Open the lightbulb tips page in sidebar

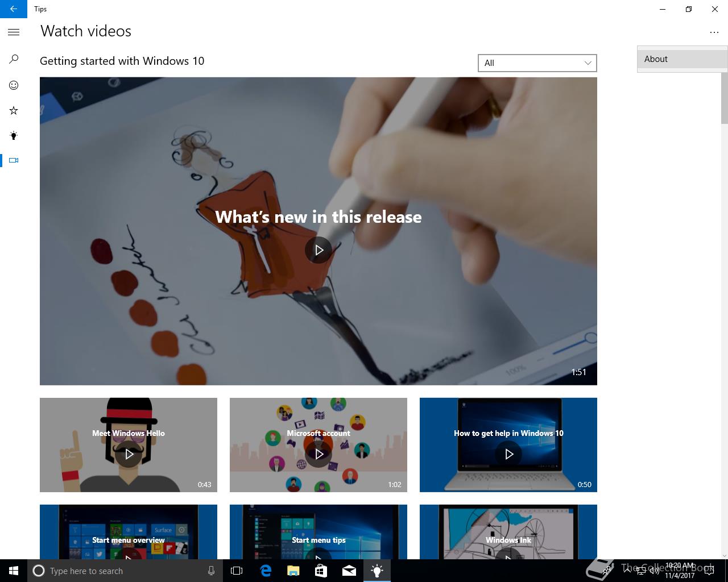(x=14, y=135)
